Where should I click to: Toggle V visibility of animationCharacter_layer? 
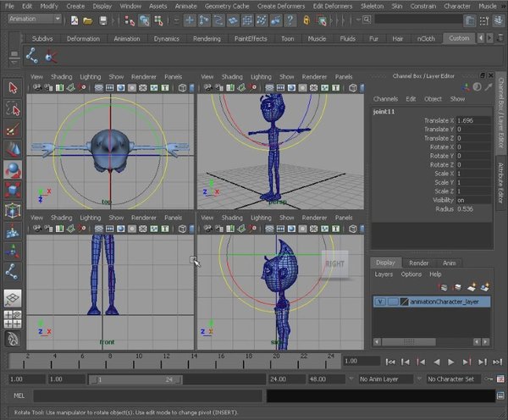coord(380,301)
